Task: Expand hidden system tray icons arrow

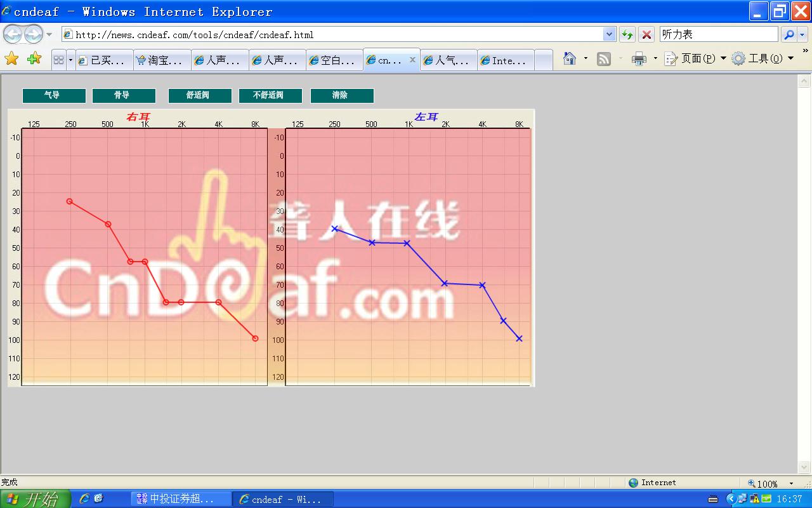Action: coord(730,499)
